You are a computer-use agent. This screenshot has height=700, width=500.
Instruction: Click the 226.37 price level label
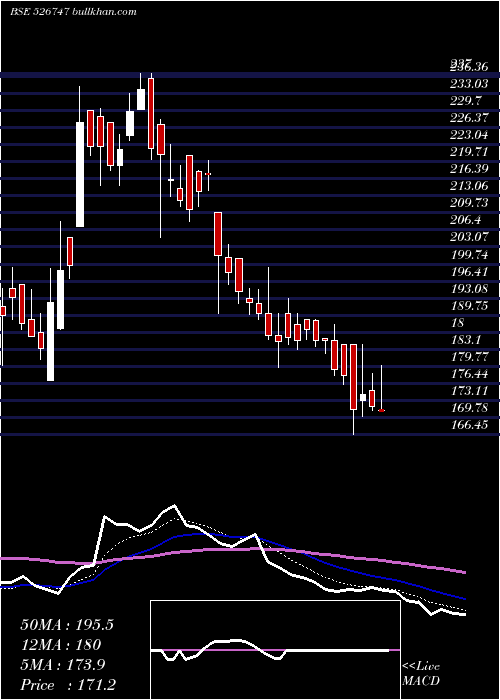pos(469,118)
